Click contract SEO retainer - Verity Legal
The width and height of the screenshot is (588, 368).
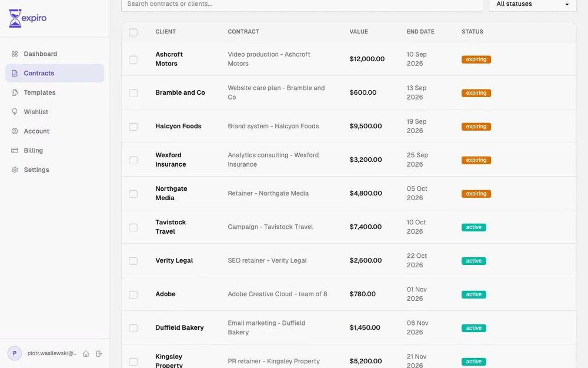click(267, 261)
